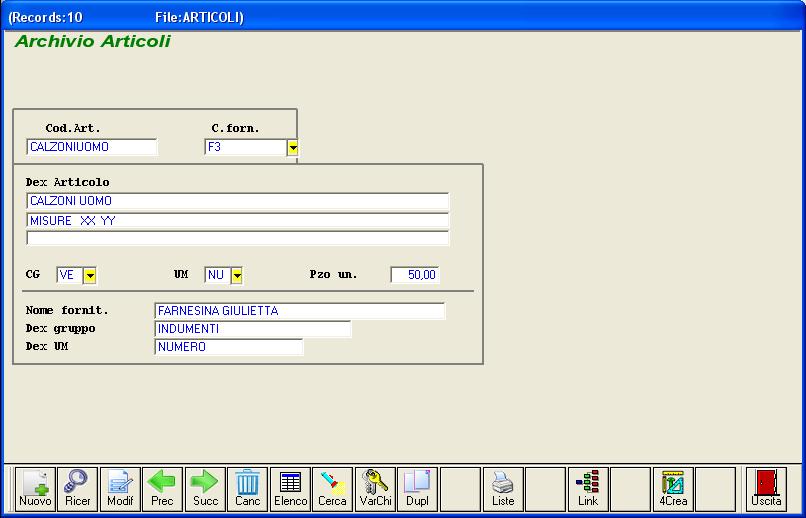The image size is (806, 518).
Task: Print using the Liste printer icon
Action: (x=503, y=488)
